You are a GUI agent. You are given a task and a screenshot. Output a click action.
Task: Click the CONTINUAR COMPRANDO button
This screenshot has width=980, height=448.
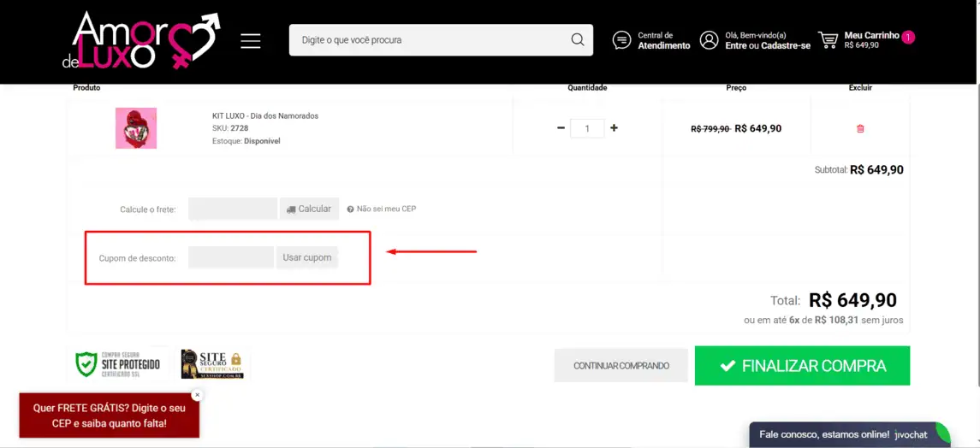[x=621, y=366]
